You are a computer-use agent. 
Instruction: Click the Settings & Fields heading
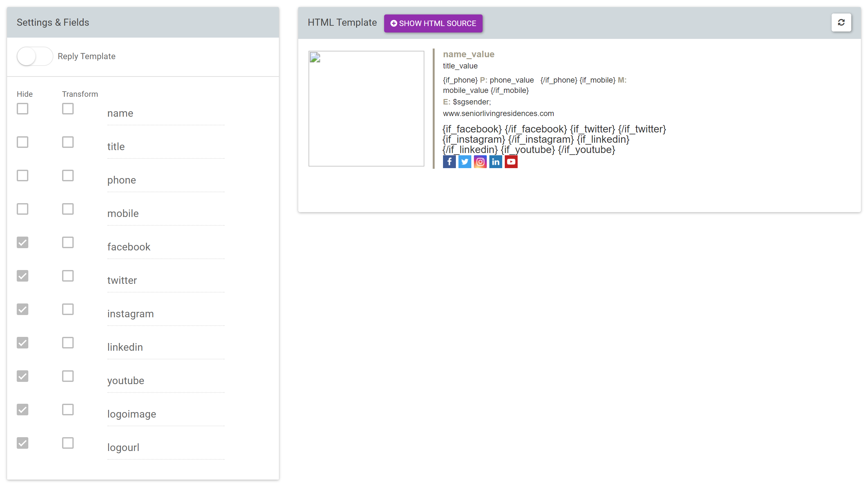53,23
